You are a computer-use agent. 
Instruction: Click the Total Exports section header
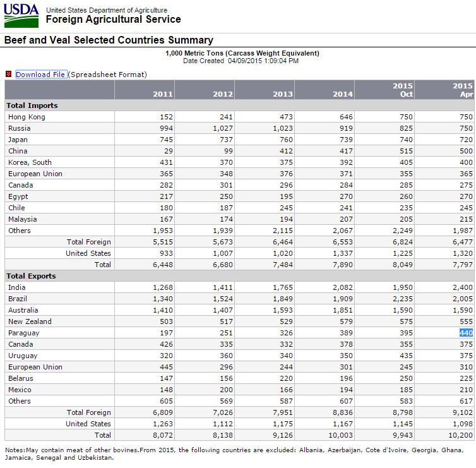click(x=32, y=276)
